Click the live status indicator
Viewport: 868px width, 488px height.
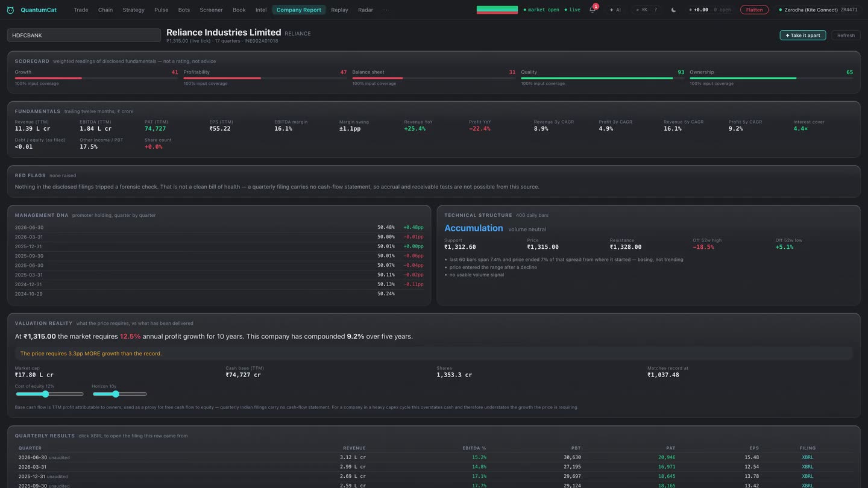573,10
